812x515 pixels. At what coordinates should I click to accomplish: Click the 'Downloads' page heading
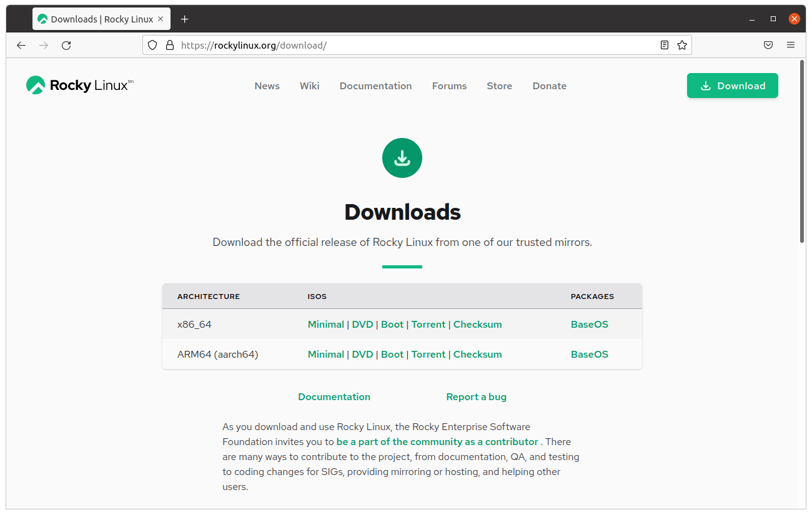click(x=402, y=212)
